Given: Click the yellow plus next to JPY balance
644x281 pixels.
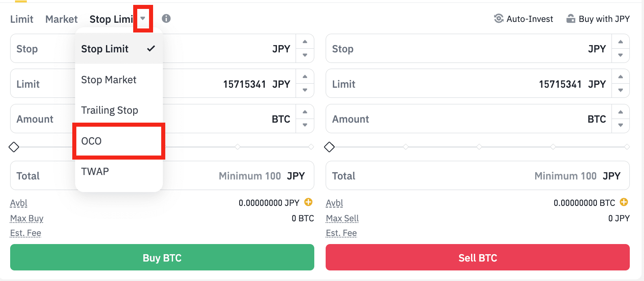Looking at the screenshot, I should pyautogui.click(x=308, y=202).
